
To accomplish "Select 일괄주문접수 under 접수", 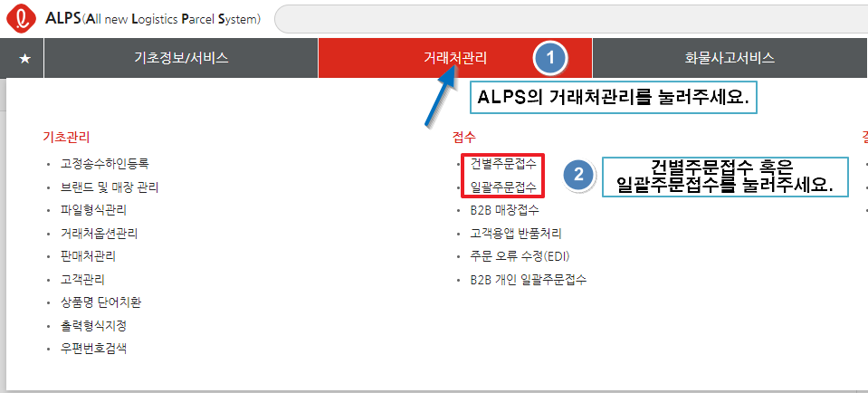I will 503,187.
